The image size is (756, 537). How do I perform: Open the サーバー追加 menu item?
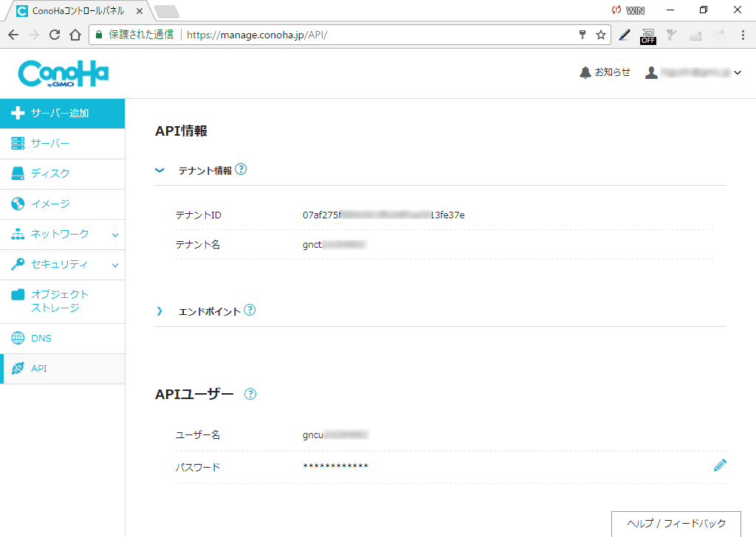(62, 113)
